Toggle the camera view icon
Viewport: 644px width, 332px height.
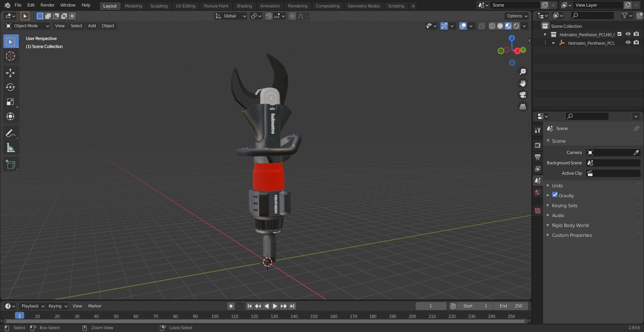[x=522, y=95]
